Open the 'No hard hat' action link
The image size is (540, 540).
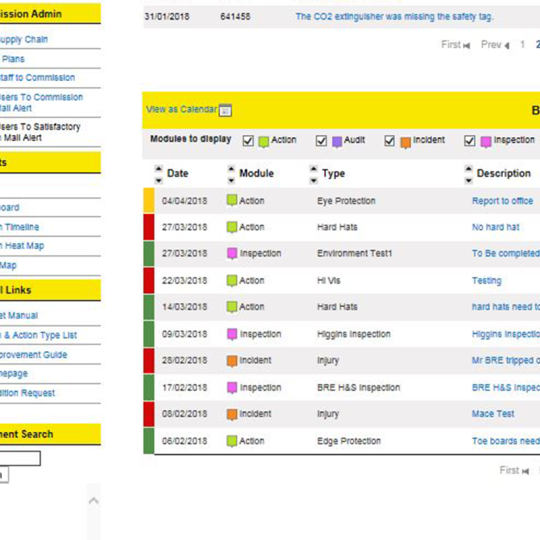[495, 227]
